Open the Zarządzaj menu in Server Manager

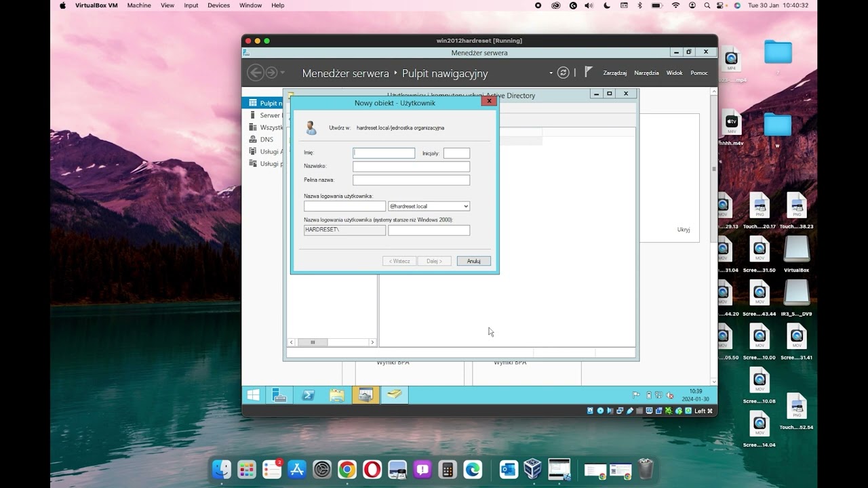[614, 73]
